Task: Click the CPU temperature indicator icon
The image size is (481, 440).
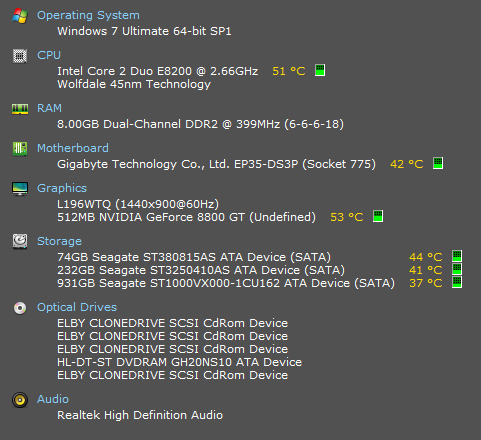Action: (320, 70)
